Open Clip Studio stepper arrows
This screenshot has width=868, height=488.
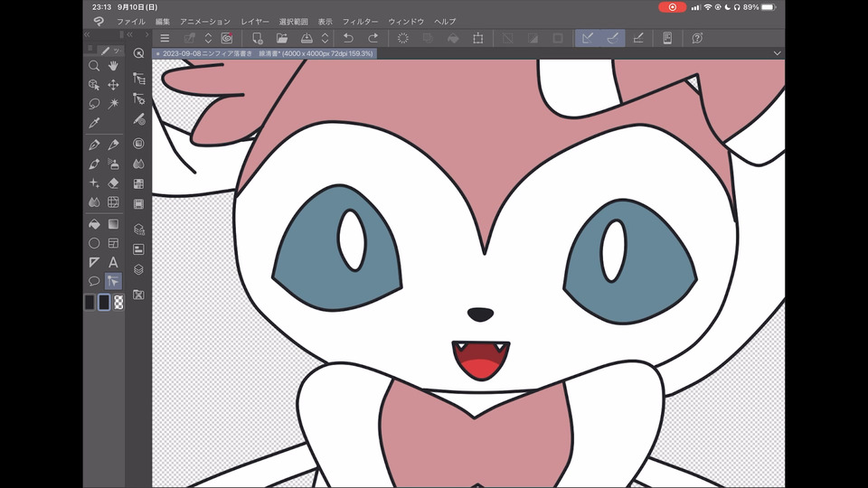(208, 38)
